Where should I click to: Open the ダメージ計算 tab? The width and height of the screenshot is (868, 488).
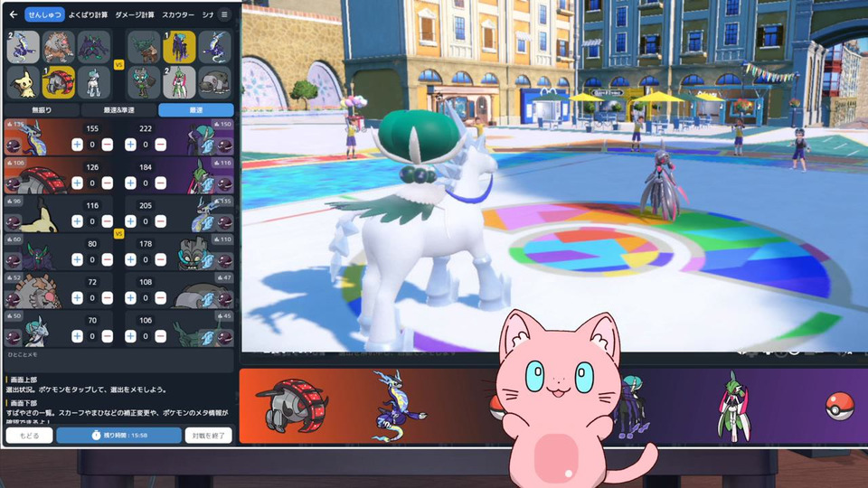tap(135, 15)
